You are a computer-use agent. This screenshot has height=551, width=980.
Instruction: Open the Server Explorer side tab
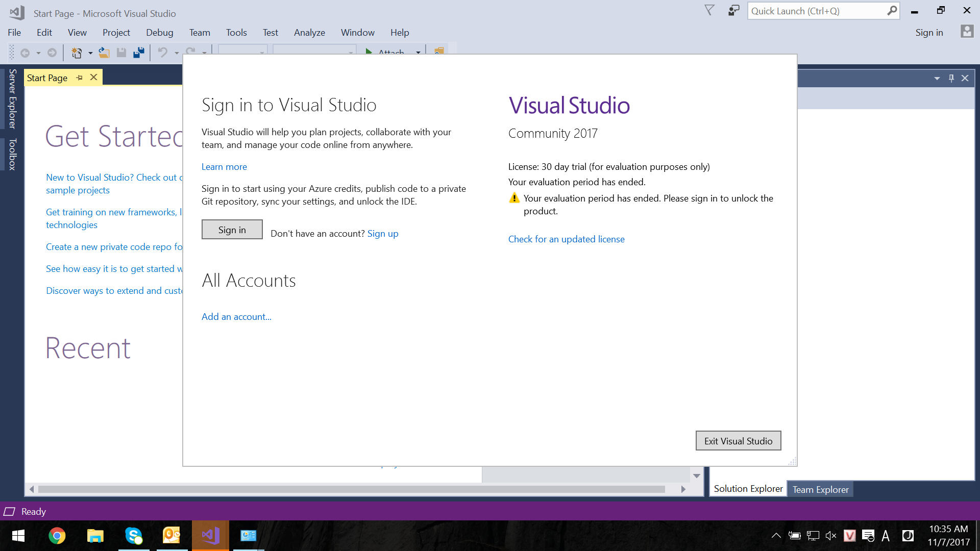(x=12, y=99)
